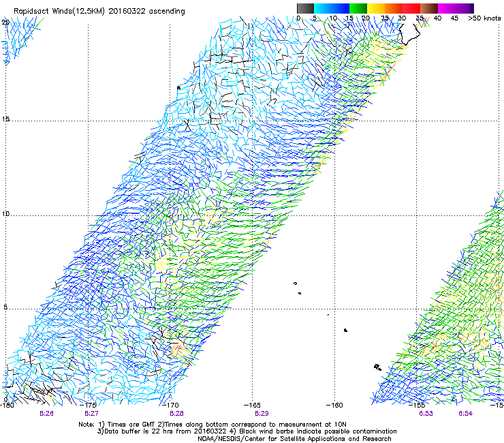The height and width of the screenshot is (443, 504).
Task: Click the green 15-20 knots color segment
Action: tap(358, 8)
